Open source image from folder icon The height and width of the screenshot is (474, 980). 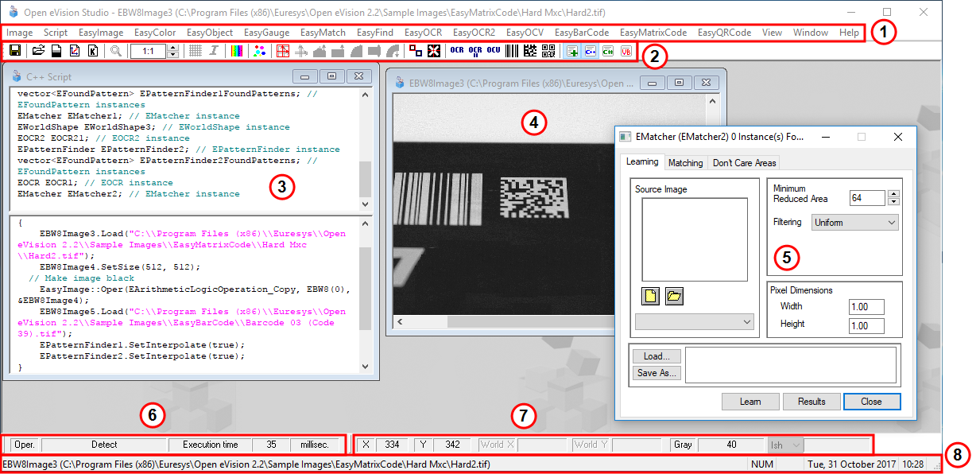(674, 296)
